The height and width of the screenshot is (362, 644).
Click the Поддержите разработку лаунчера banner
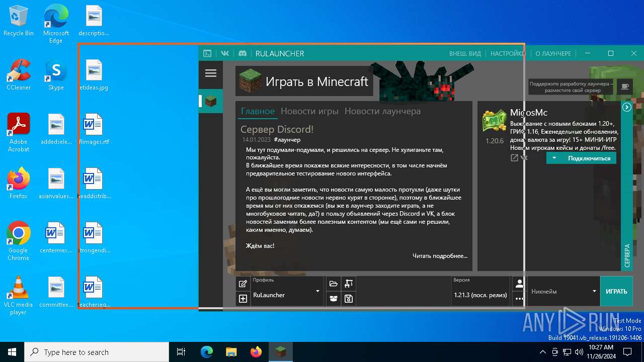[x=571, y=86]
